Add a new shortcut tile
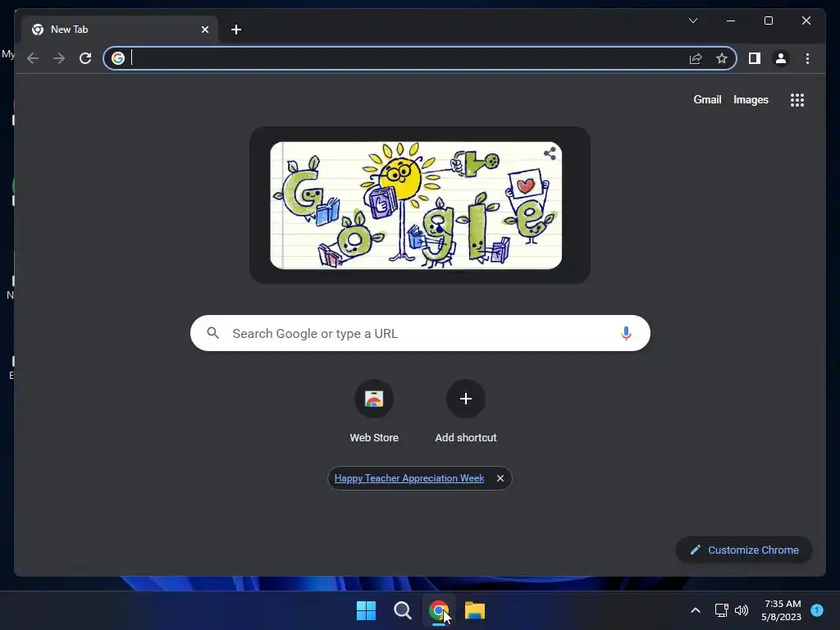 (x=466, y=412)
